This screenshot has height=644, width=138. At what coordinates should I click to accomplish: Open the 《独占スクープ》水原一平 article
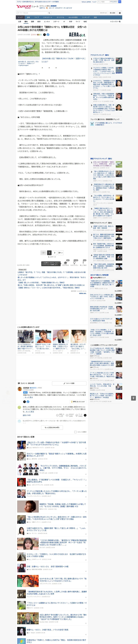(56, 443)
